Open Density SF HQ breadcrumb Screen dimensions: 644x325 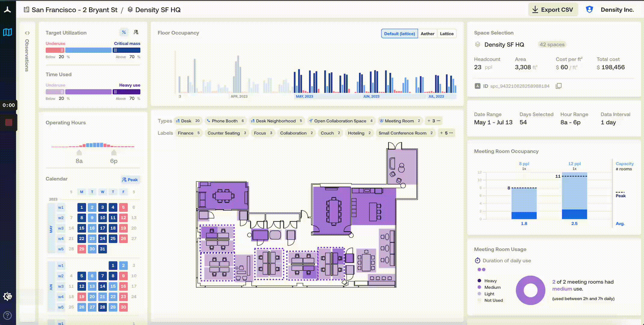point(158,10)
